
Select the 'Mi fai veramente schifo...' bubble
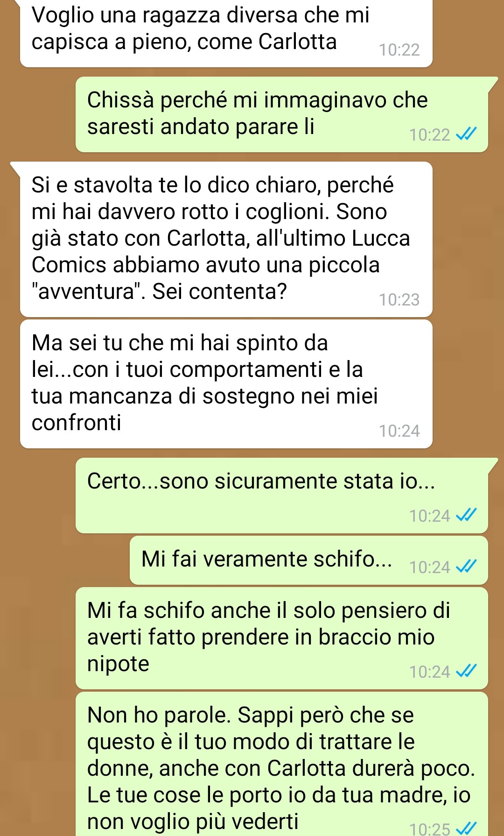point(309,560)
